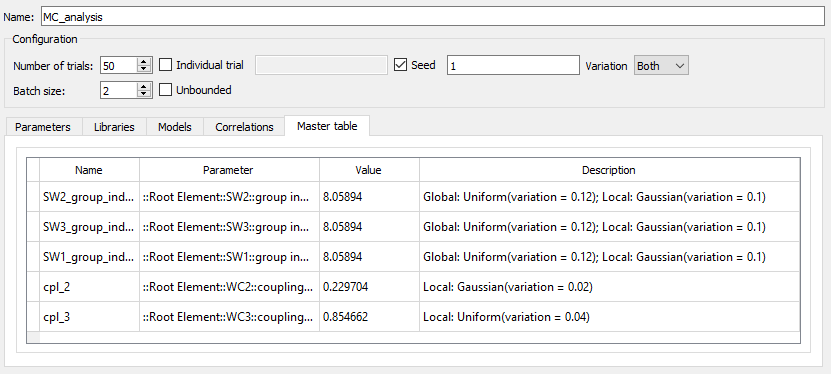Select the cpl_3 row via its row header

[33, 317]
